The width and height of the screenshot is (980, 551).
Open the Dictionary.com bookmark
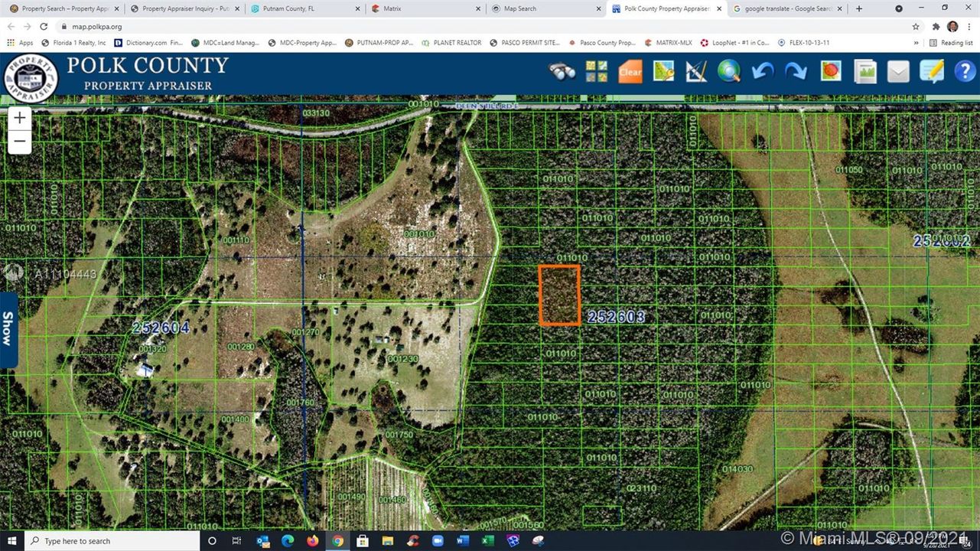(148, 43)
